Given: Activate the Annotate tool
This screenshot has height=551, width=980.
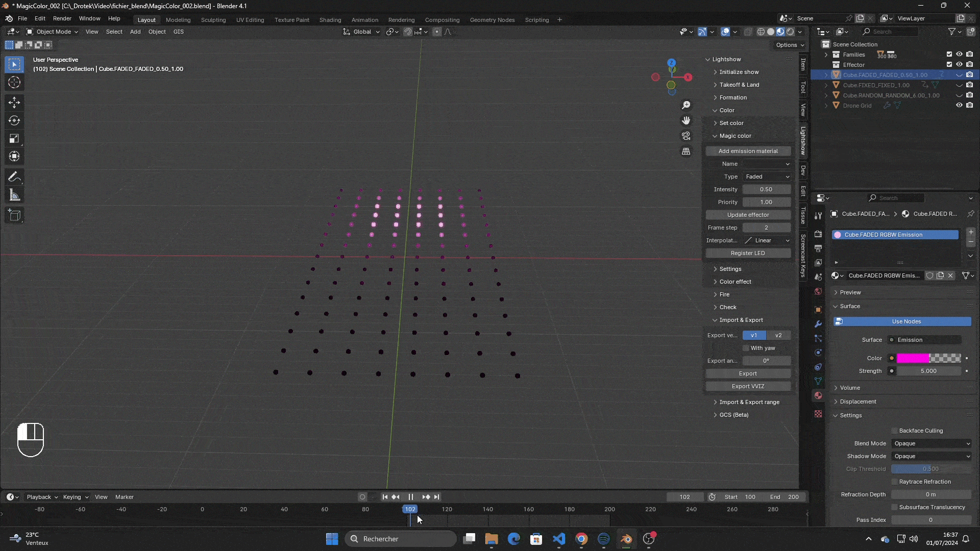Looking at the screenshot, I should click(14, 177).
